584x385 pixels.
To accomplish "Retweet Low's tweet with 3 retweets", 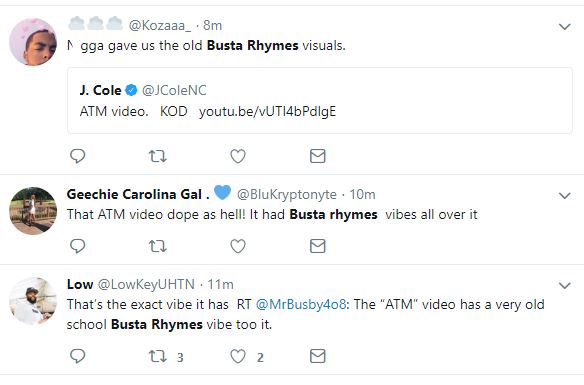I will click(166, 356).
